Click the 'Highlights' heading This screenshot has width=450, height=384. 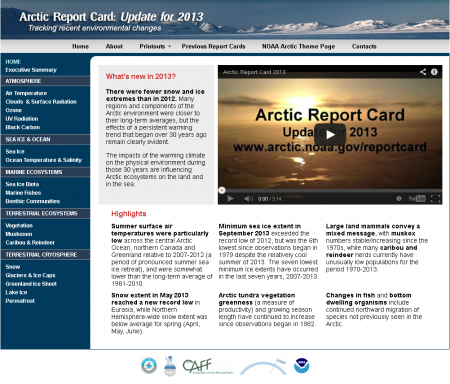click(x=129, y=214)
